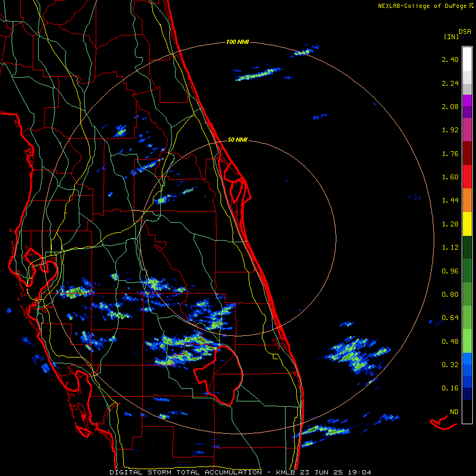Click the 1.92 legend value
476x476 pixels.
click(x=450, y=130)
